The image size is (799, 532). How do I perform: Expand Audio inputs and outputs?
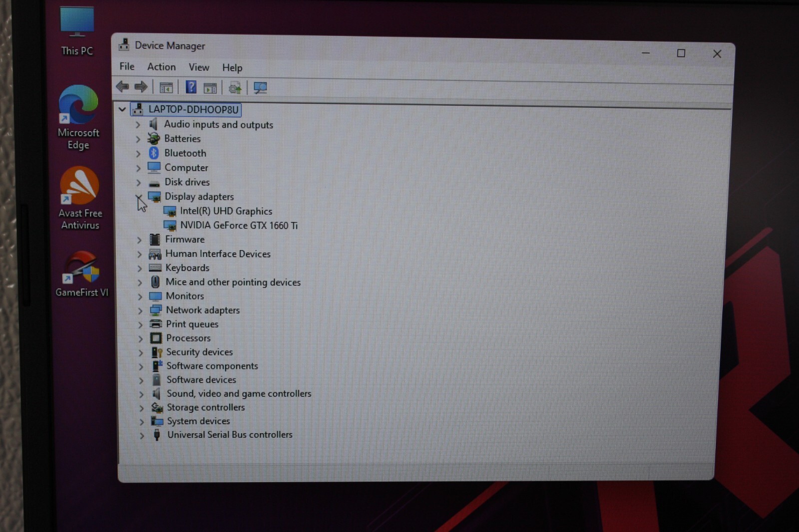[138, 124]
